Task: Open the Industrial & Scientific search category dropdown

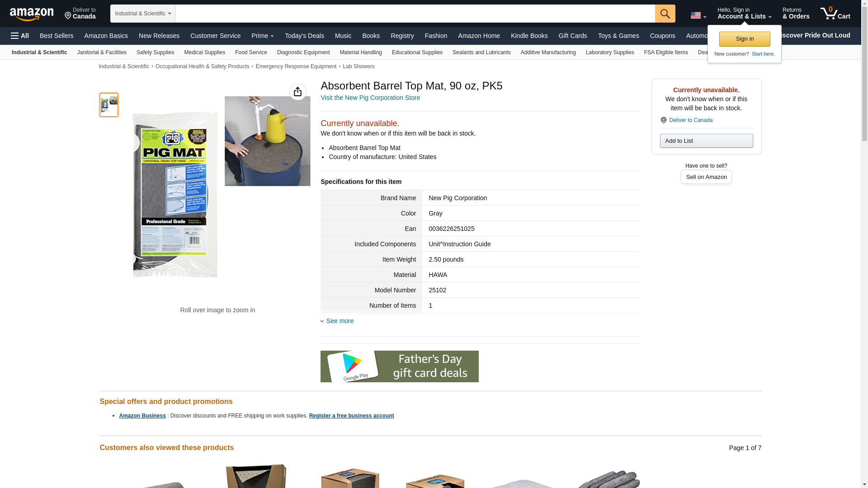Action: (x=143, y=14)
